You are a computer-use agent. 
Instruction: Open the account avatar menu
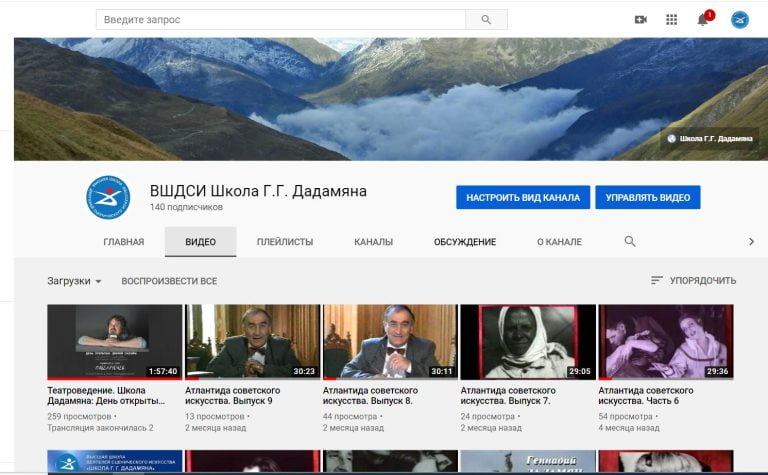coord(740,20)
